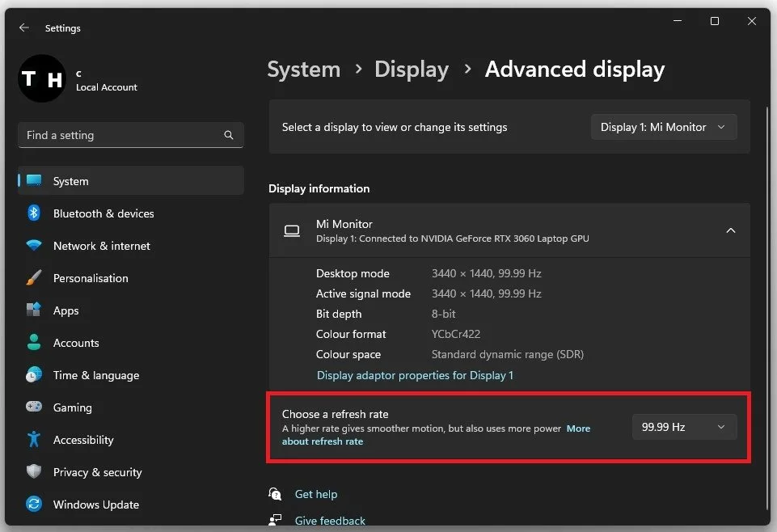The height and width of the screenshot is (532, 777).
Task: Select Apps in the sidebar
Action: point(131,310)
